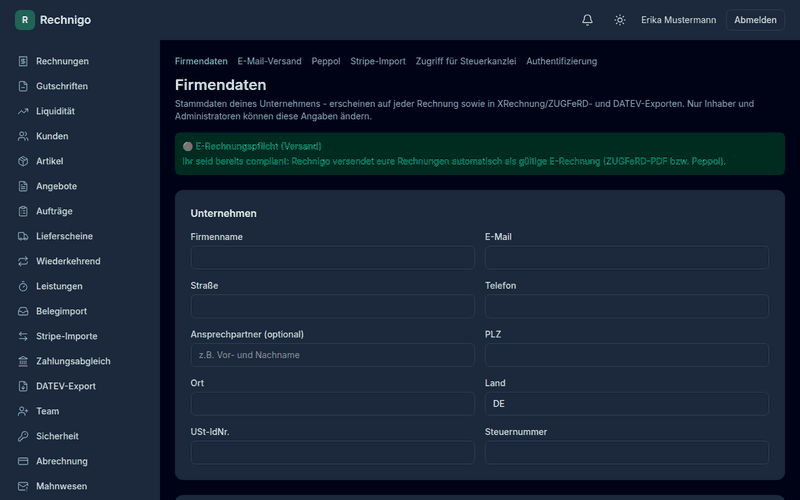The height and width of the screenshot is (500, 800).
Task: Focus the USt-IdNr. input field
Action: click(x=333, y=453)
